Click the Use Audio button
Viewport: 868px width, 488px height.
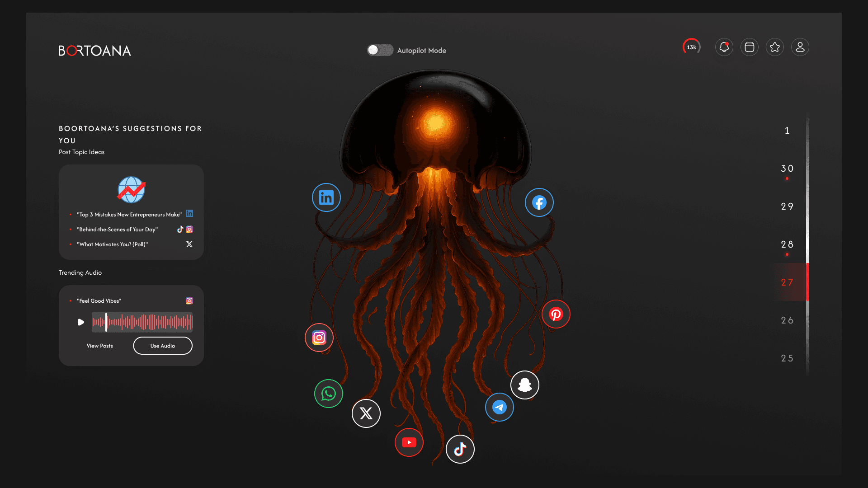coord(163,346)
